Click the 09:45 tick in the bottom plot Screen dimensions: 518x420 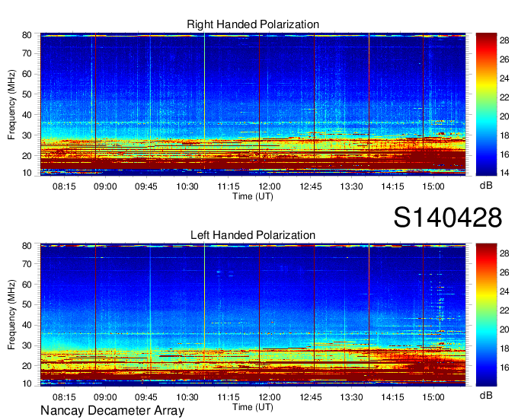tap(146, 397)
